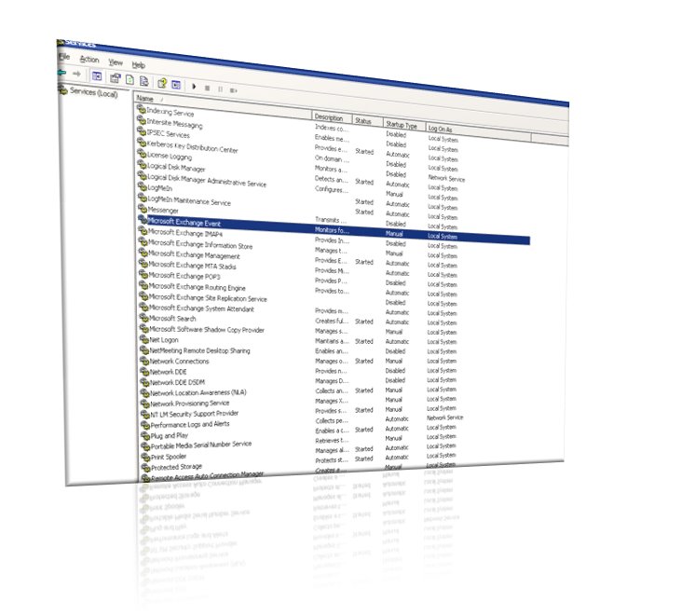Start the service with the play icon
682x616 pixels.
pos(194,87)
